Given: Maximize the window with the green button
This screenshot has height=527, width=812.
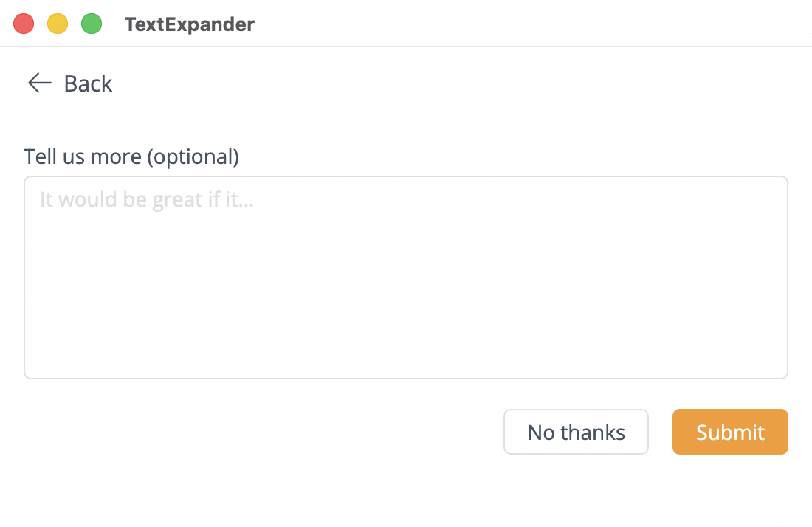Looking at the screenshot, I should 92,24.
